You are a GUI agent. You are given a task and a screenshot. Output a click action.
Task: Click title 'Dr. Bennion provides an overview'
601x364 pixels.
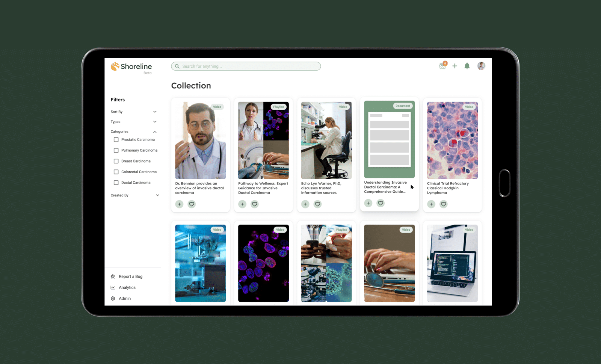point(199,188)
